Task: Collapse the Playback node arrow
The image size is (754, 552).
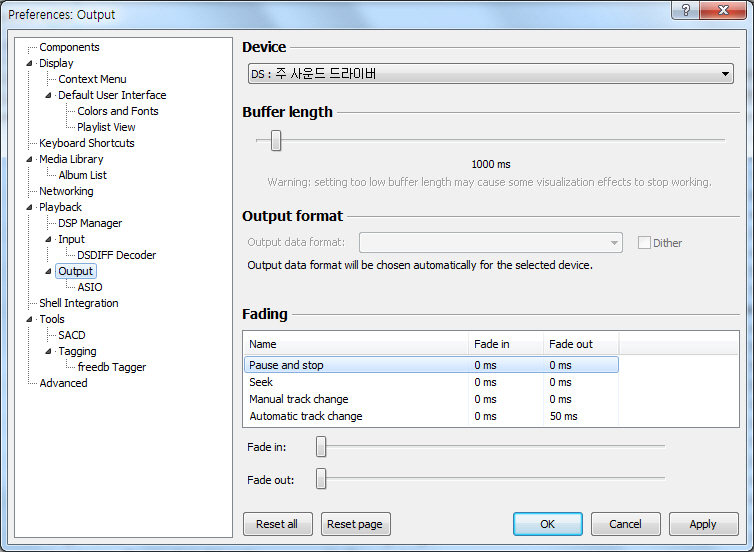Action: pos(30,207)
